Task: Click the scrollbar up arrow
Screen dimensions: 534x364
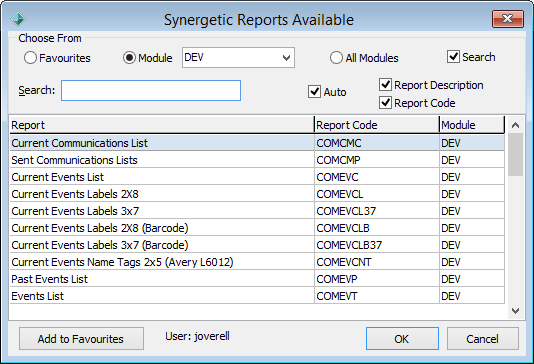Action: coord(515,125)
